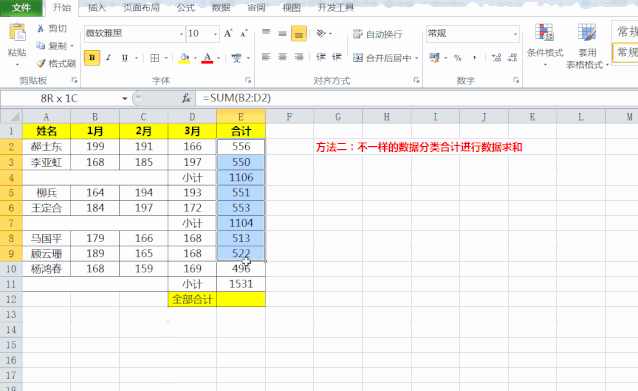Select row 10 header
638x391 pixels.
tap(11, 269)
